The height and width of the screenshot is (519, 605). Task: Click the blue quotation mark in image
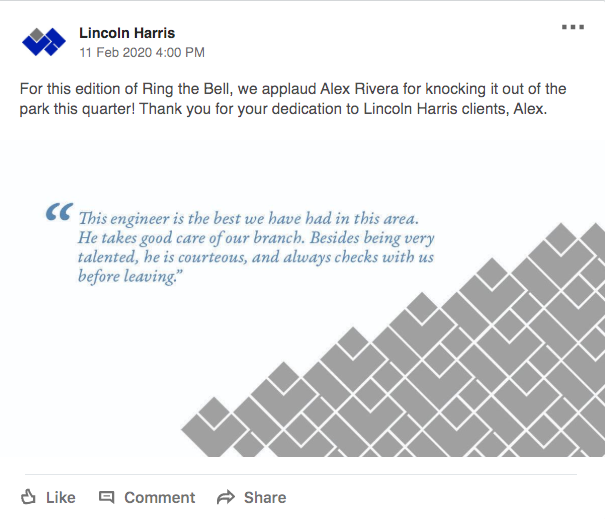(x=59, y=214)
